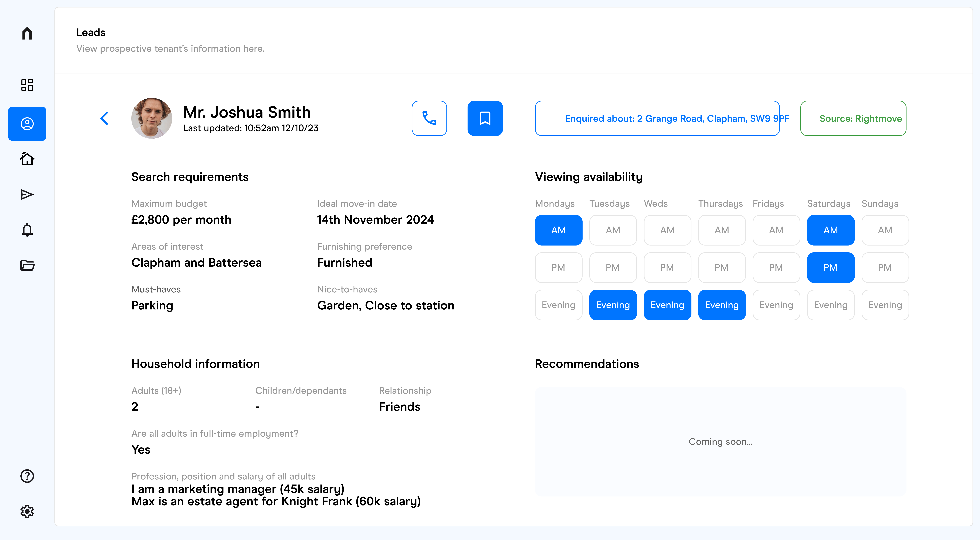Open the dashboard grid icon
980x540 pixels.
(27, 85)
